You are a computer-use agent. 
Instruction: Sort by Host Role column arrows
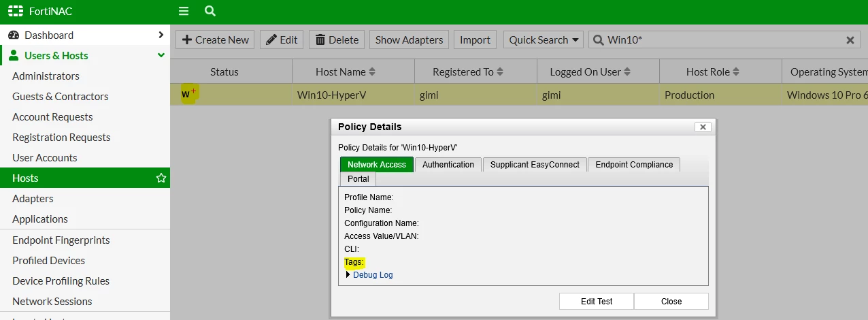(x=736, y=71)
